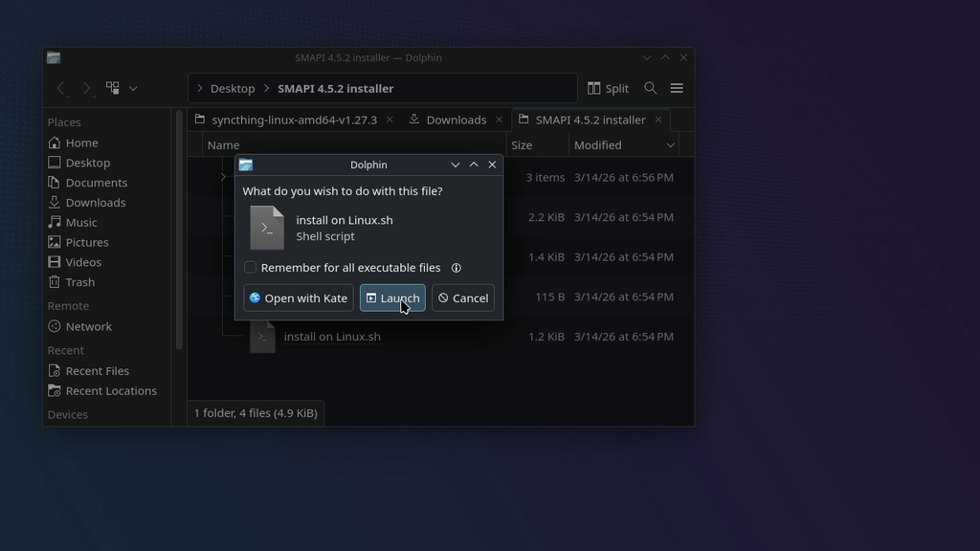
Task: Expand the folder row tree arrow
Action: (x=223, y=177)
